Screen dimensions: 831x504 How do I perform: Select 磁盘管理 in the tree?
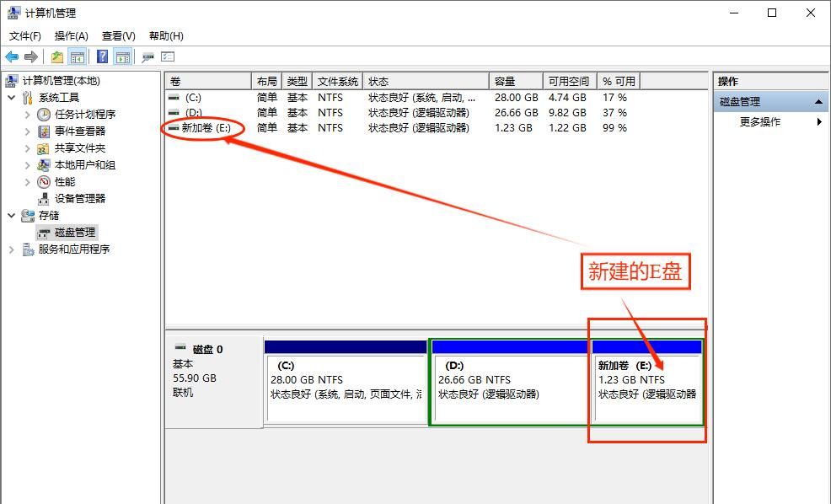pyautogui.click(x=75, y=233)
